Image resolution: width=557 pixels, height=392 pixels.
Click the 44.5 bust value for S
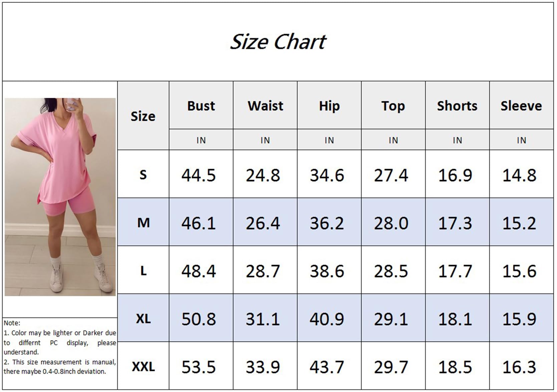199,175
